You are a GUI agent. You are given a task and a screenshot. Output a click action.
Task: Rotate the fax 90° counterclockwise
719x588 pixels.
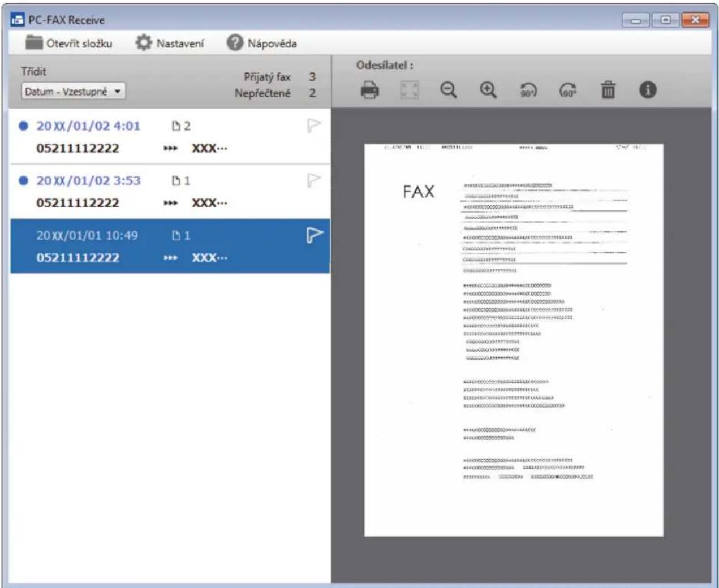(528, 90)
